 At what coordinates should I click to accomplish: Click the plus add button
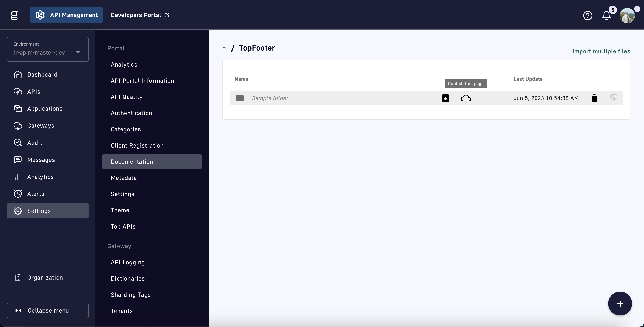pos(620,304)
